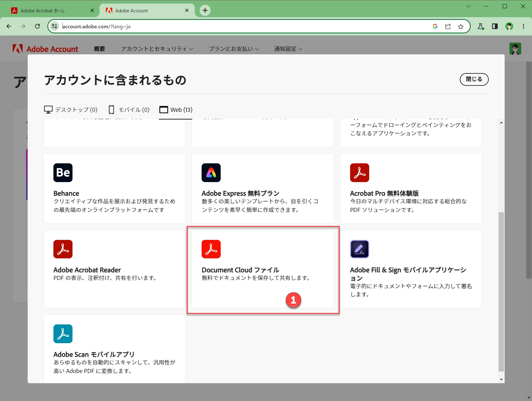Click the Adobe Account logo
The width and height of the screenshot is (532, 401).
pos(45,49)
